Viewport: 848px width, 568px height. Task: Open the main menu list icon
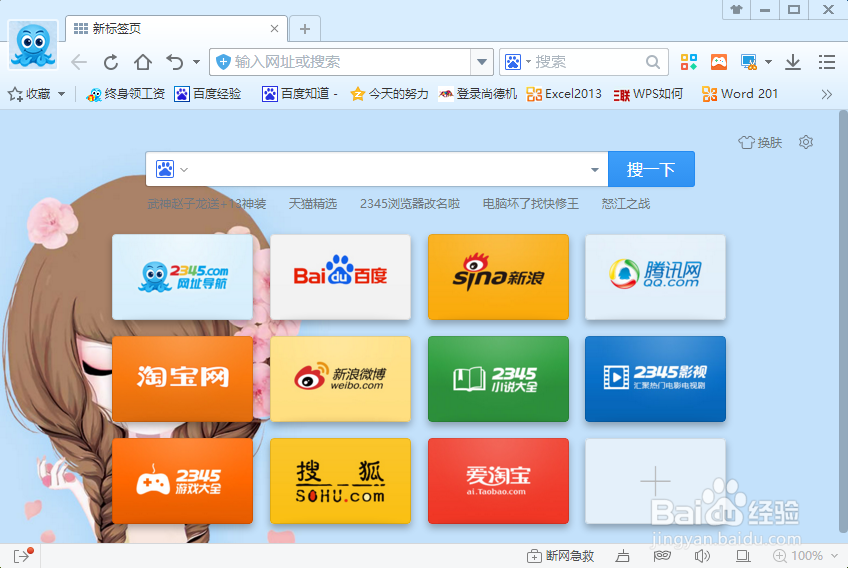point(827,62)
